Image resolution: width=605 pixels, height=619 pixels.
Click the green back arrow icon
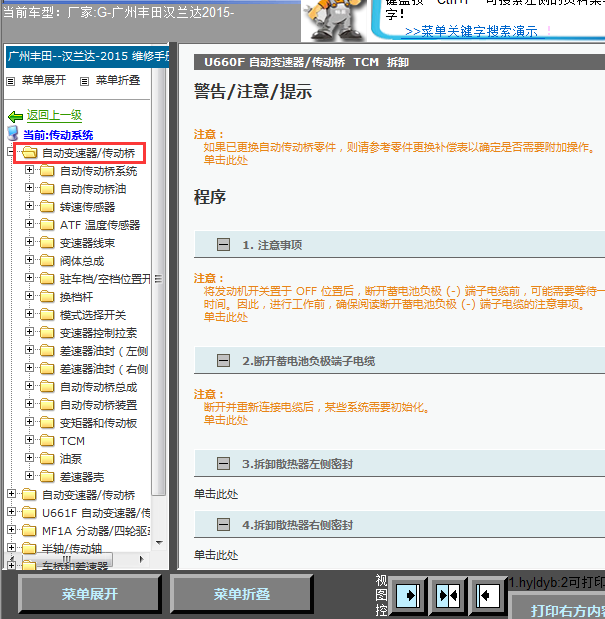pos(15,116)
